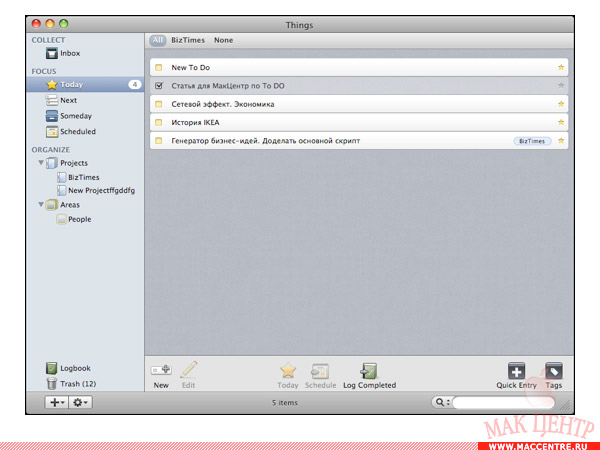Screen dimensions: 600x450
Task: Select the Areas folder icon
Action: [x=52, y=205]
